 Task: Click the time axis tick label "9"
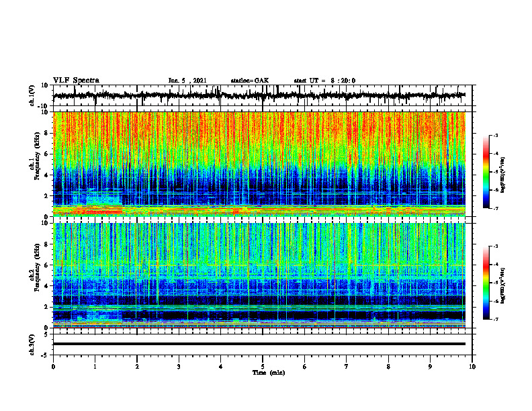tap(430, 367)
